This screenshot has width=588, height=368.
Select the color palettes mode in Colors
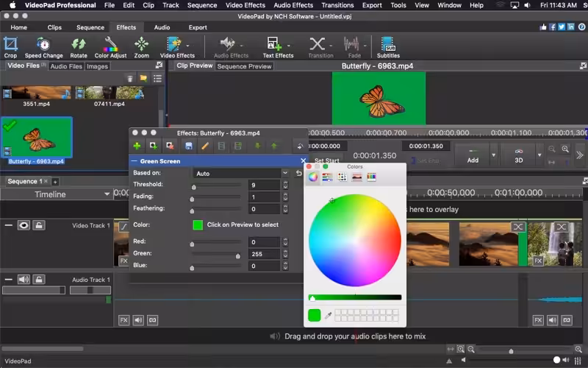pos(342,177)
